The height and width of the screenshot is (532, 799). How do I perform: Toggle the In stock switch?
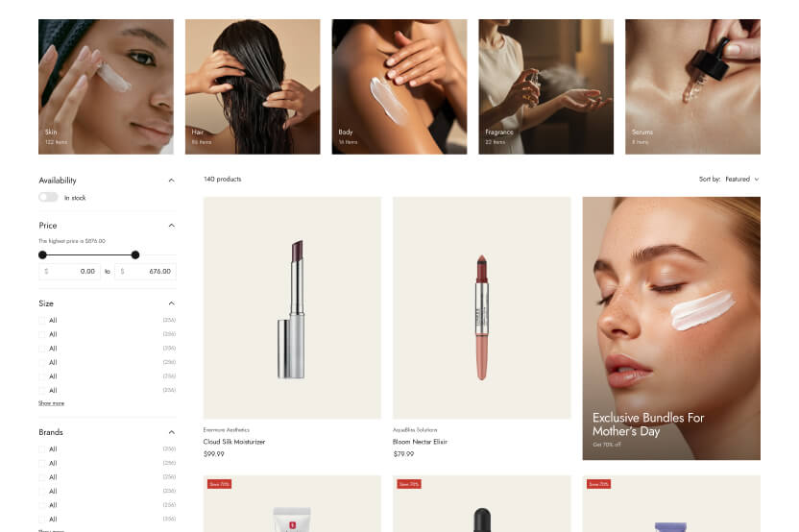coord(48,197)
